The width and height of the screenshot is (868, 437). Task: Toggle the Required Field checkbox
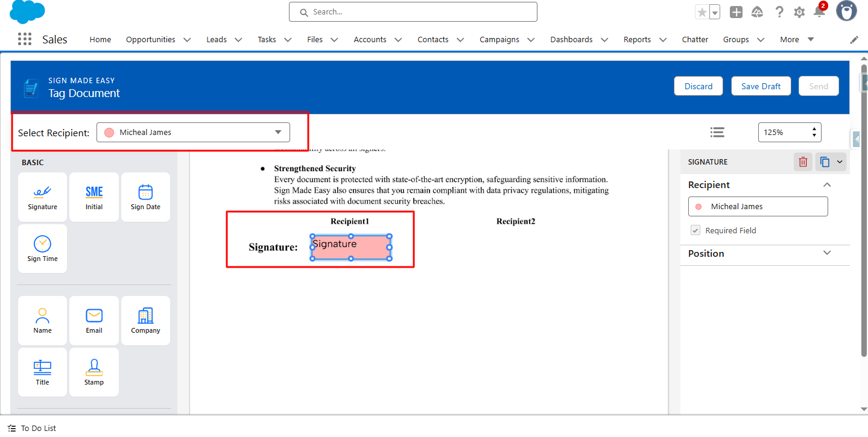click(695, 230)
